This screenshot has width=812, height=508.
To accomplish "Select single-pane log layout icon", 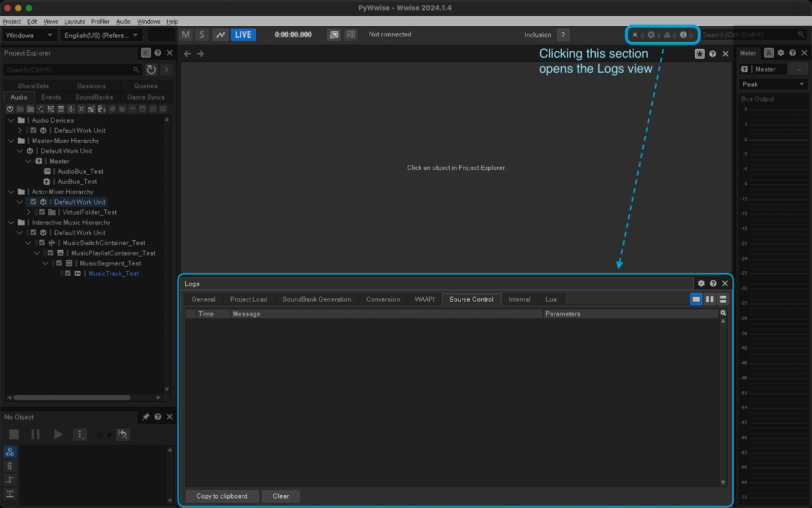I will coord(696,299).
